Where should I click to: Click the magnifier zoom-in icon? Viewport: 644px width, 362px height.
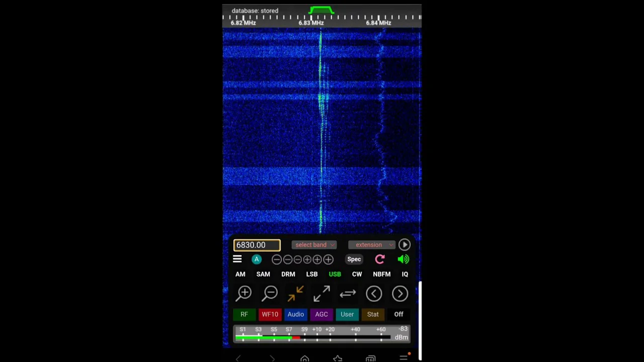click(245, 293)
